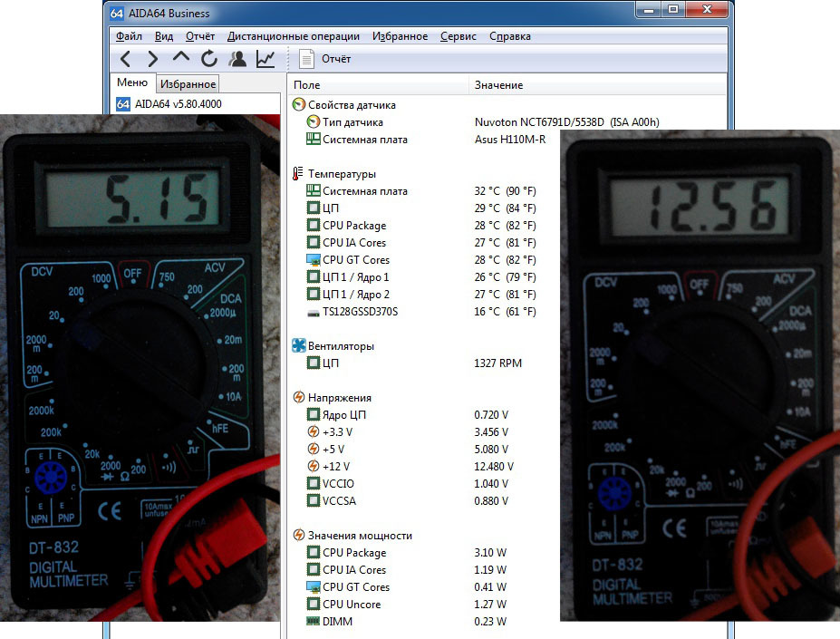This screenshot has height=639, width=840.
Task: Click the Напряжения lightning icon
Action: coord(299,397)
